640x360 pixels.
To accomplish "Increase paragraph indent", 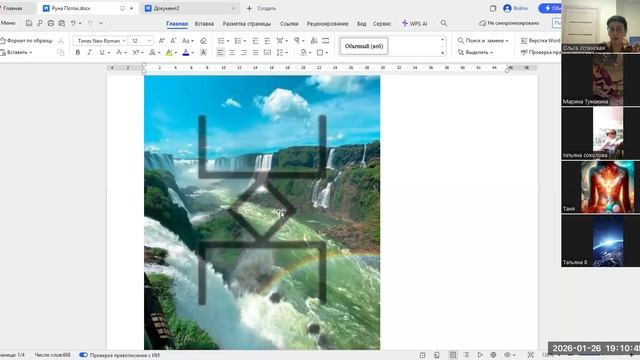I will point(267,41).
